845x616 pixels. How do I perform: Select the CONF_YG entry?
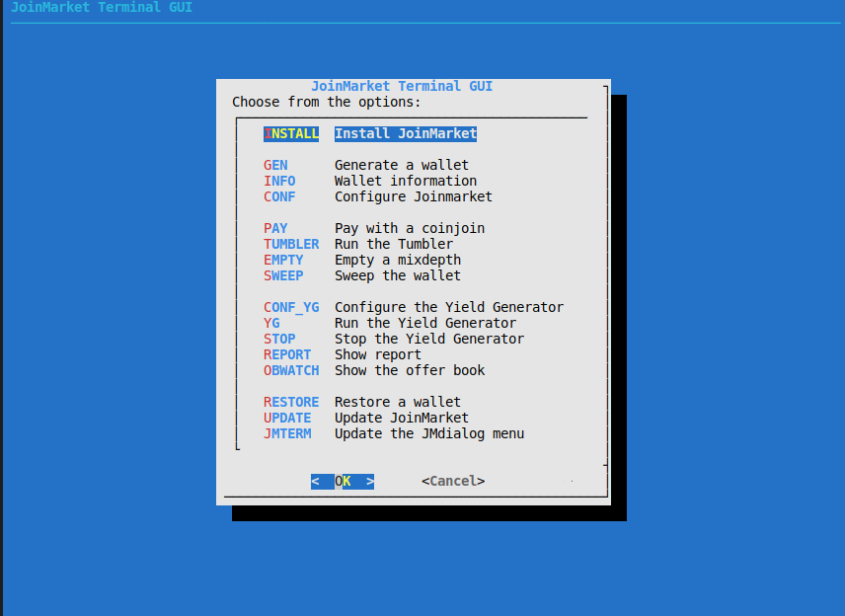point(291,307)
